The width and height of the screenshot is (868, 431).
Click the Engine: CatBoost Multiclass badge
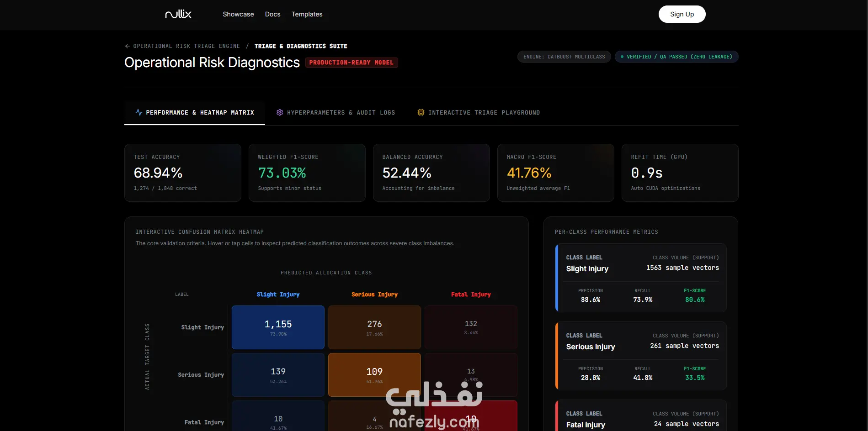point(564,57)
